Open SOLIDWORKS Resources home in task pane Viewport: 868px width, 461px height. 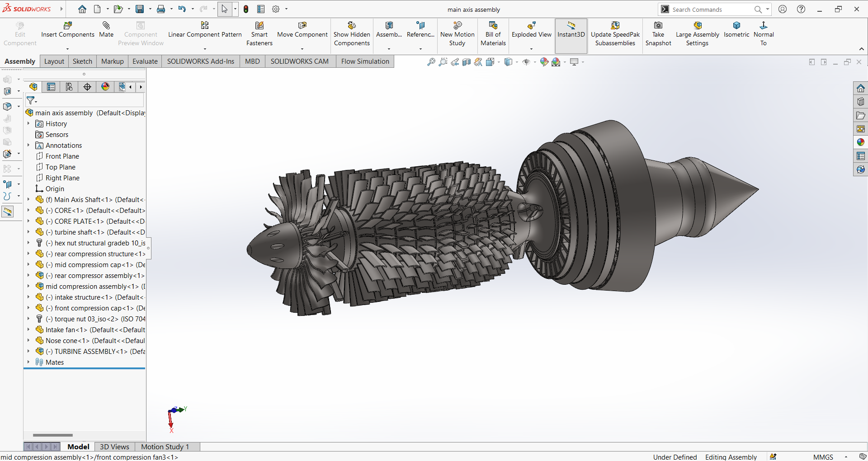coord(861,88)
